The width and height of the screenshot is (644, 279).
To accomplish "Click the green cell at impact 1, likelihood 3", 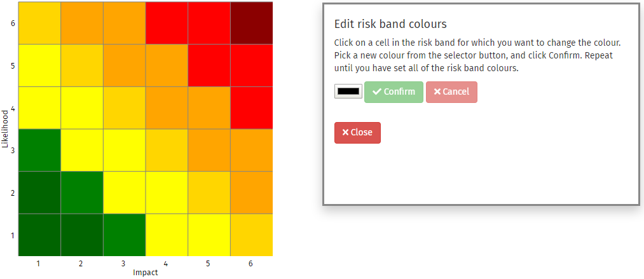I will point(39,150).
